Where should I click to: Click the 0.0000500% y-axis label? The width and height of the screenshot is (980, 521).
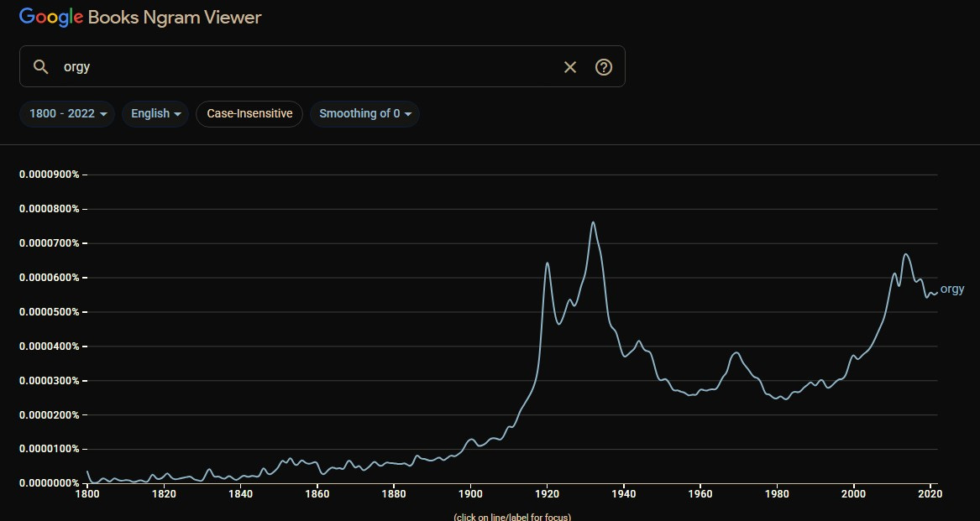[x=50, y=312]
